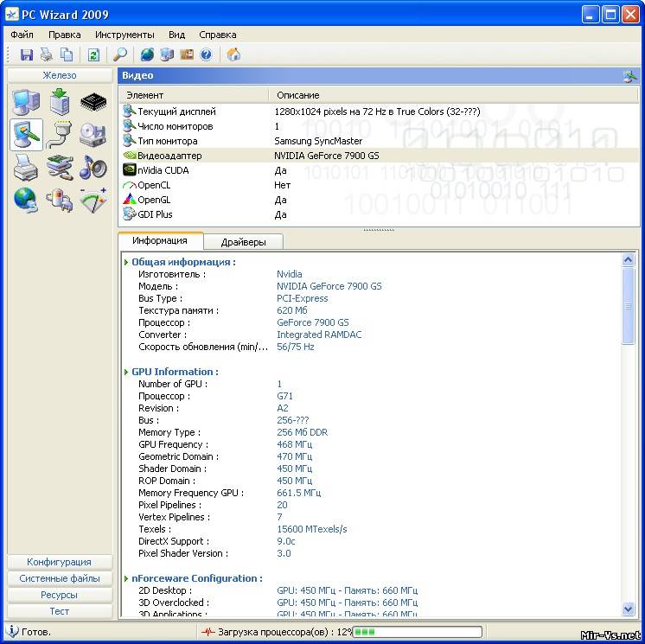Viewport: 645px width, 644px height.
Task: Click the blue Help question mark icon
Action: click(x=206, y=54)
